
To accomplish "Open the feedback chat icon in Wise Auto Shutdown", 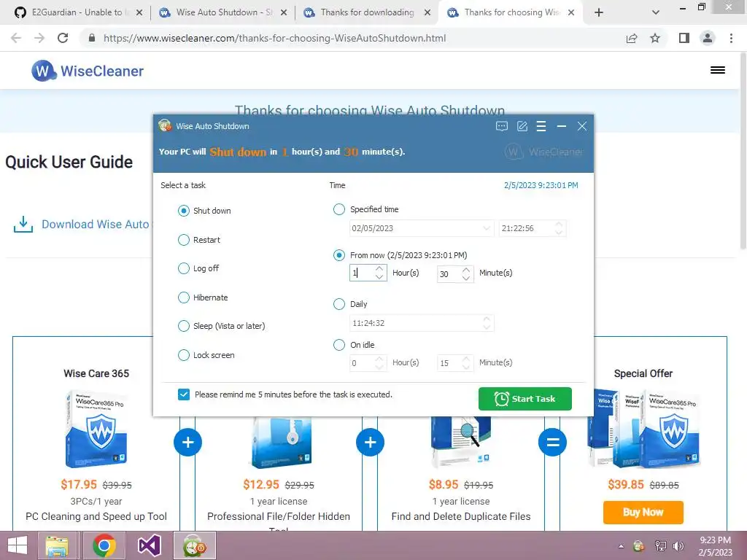I will tap(502, 126).
